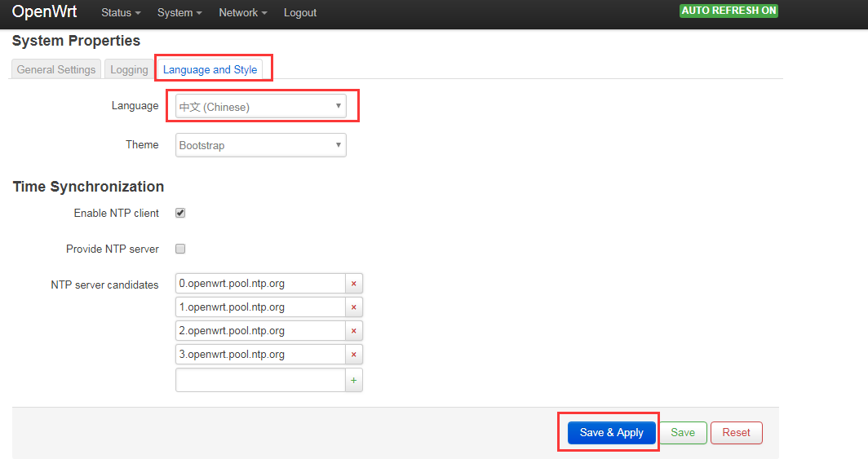This screenshot has height=459, width=868.
Task: Delete the 3.openwrt.pool.ntp.org server entry
Action: [354, 355]
